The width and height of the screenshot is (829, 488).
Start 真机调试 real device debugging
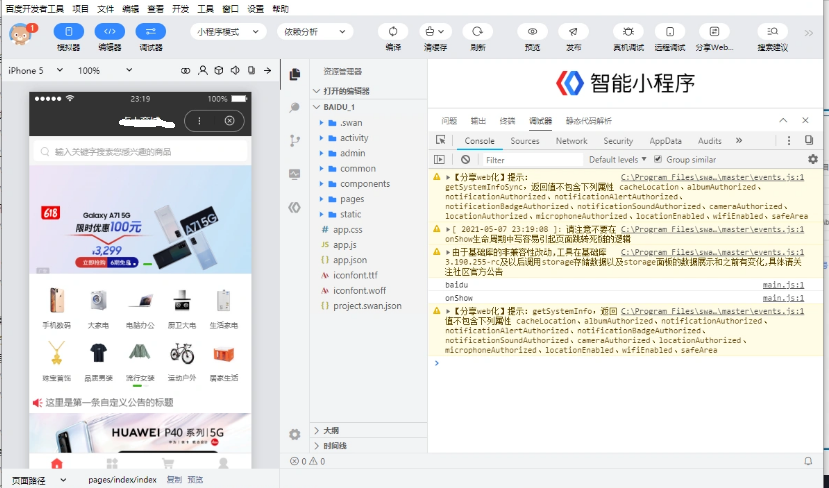click(628, 31)
